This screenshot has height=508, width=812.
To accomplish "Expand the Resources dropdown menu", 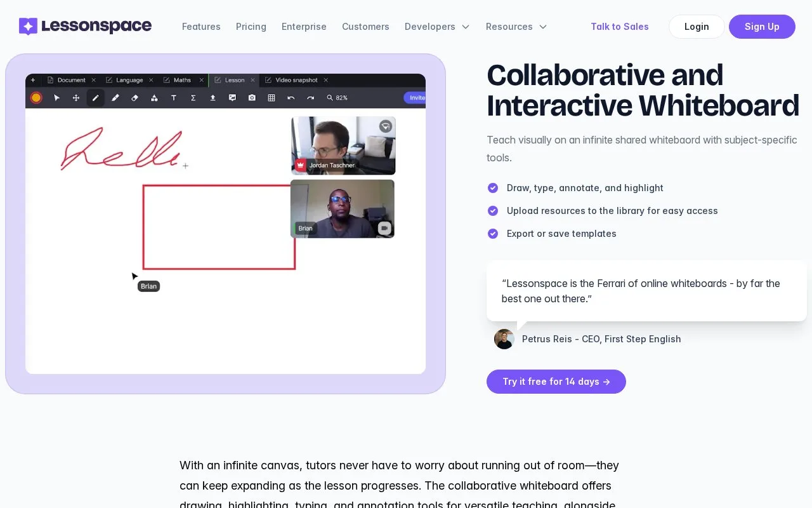I will point(516,27).
